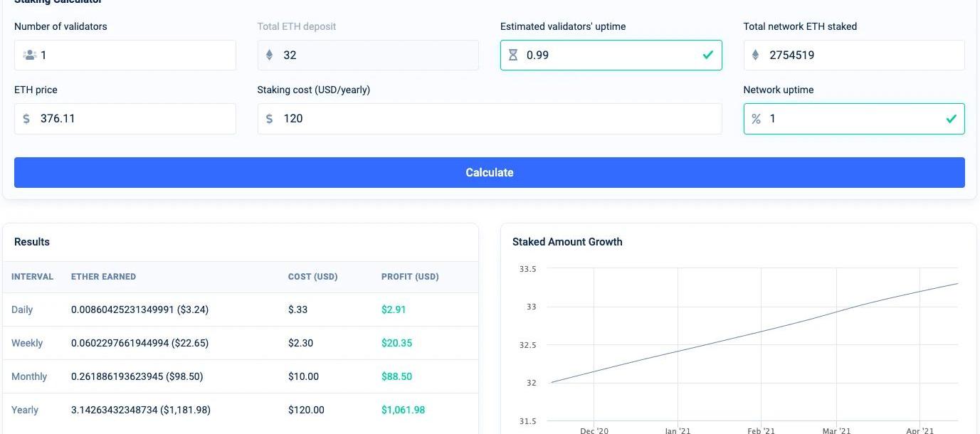Click the Number of validators label
The height and width of the screenshot is (434, 980).
point(60,26)
